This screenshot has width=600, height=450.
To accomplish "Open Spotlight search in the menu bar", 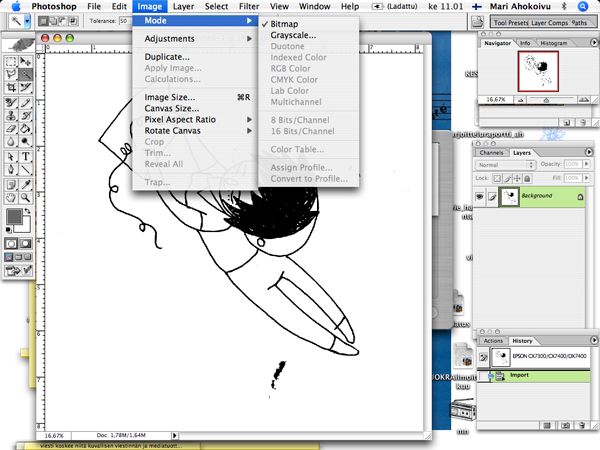I will coord(583,7).
